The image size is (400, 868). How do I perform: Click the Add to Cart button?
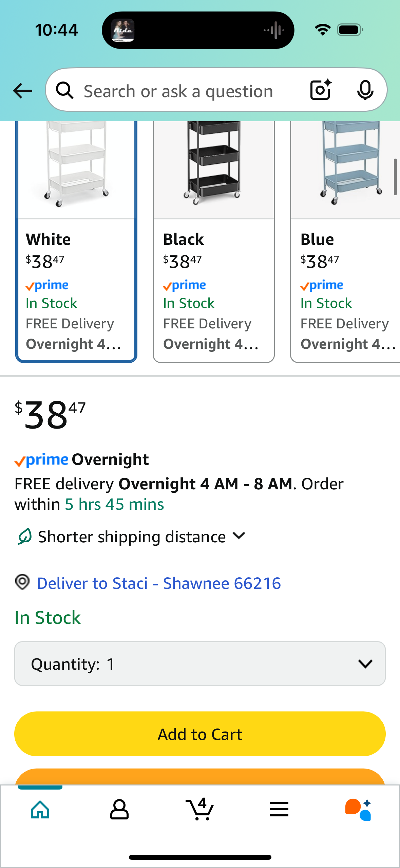(x=200, y=734)
